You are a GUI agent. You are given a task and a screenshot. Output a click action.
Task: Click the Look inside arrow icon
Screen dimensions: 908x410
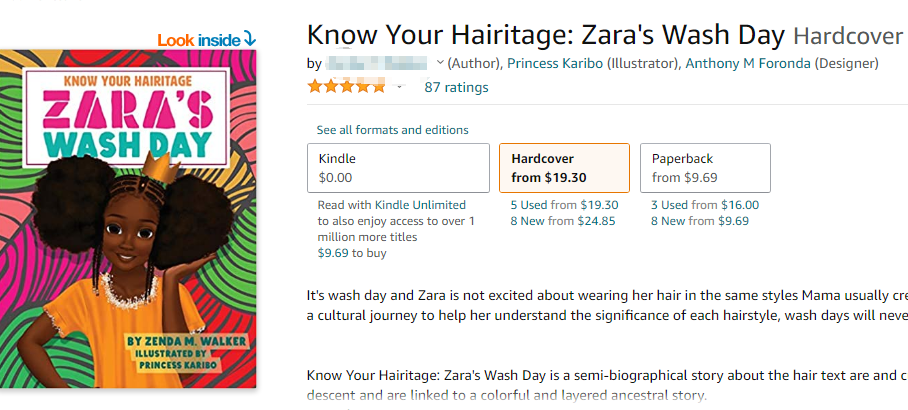pos(250,39)
